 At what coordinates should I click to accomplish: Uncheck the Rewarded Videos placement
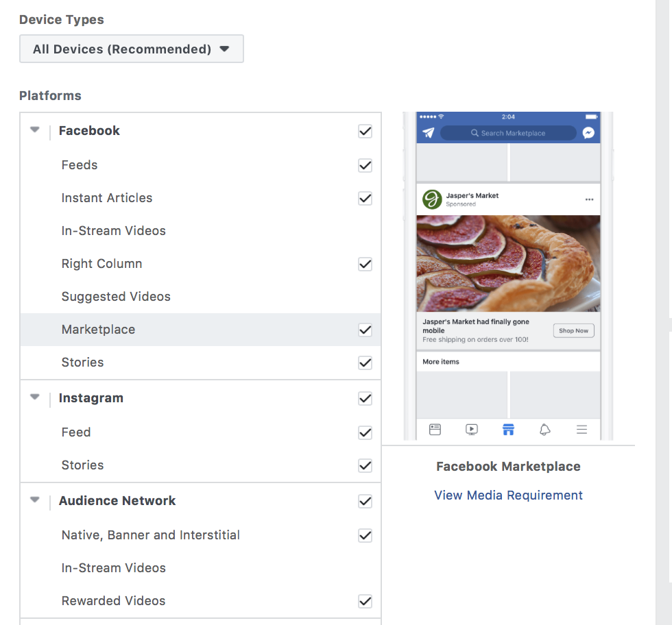click(x=365, y=602)
